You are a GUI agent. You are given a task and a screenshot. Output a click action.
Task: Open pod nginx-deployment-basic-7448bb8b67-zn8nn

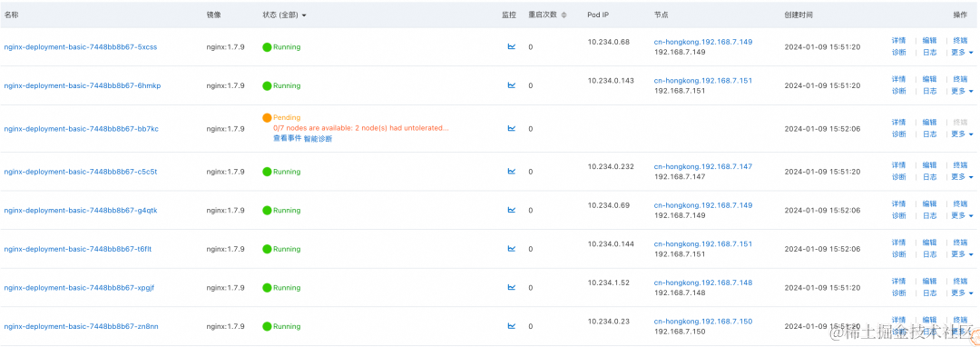tap(82, 326)
